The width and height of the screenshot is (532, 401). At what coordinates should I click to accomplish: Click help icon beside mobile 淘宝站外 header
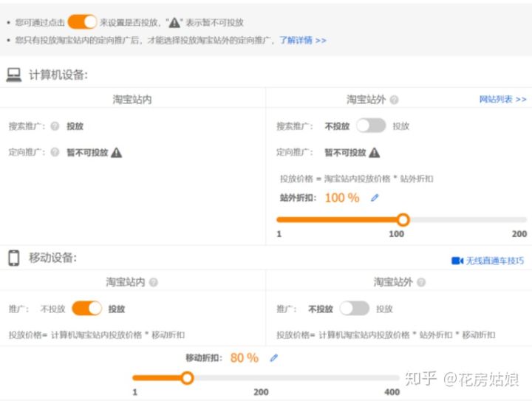[x=420, y=282]
